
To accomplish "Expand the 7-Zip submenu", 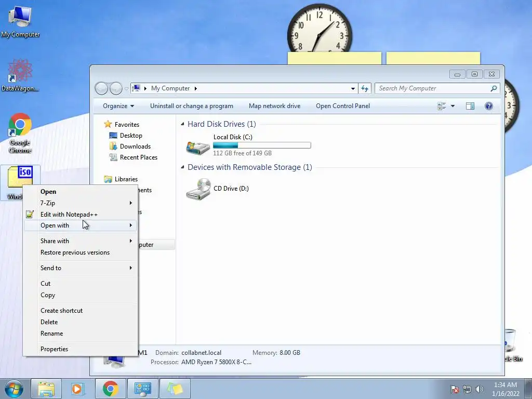I will tap(81, 203).
